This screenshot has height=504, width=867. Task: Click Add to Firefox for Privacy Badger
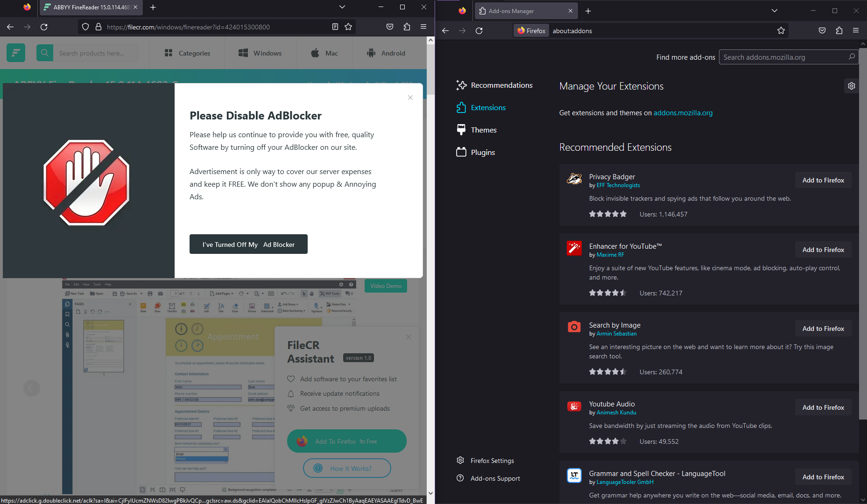(x=823, y=180)
